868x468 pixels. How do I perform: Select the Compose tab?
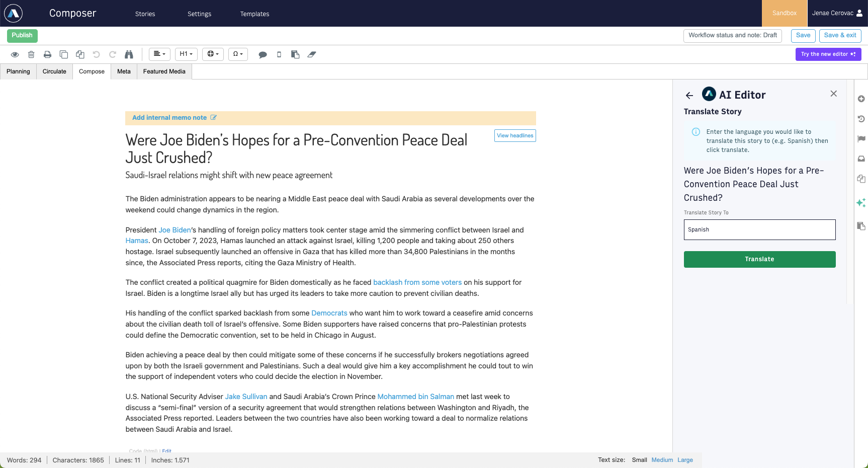coord(92,71)
